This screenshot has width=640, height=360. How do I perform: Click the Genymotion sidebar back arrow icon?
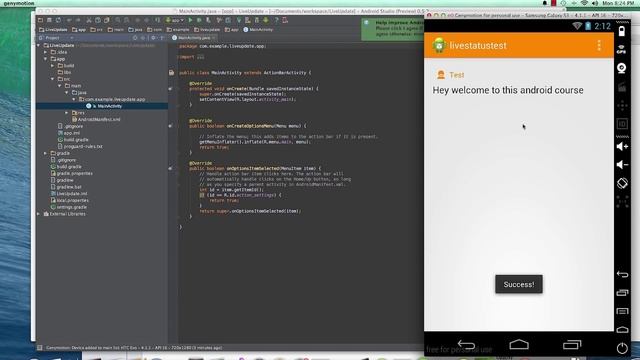point(622,274)
